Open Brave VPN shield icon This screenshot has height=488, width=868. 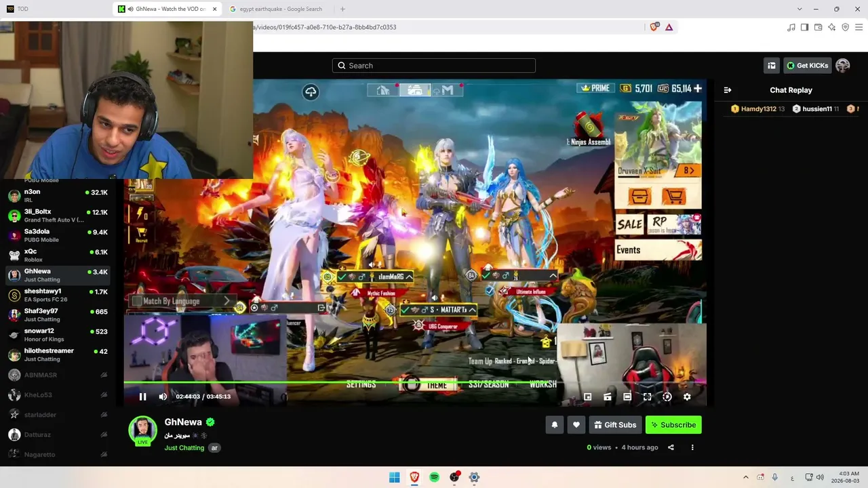pos(845,27)
